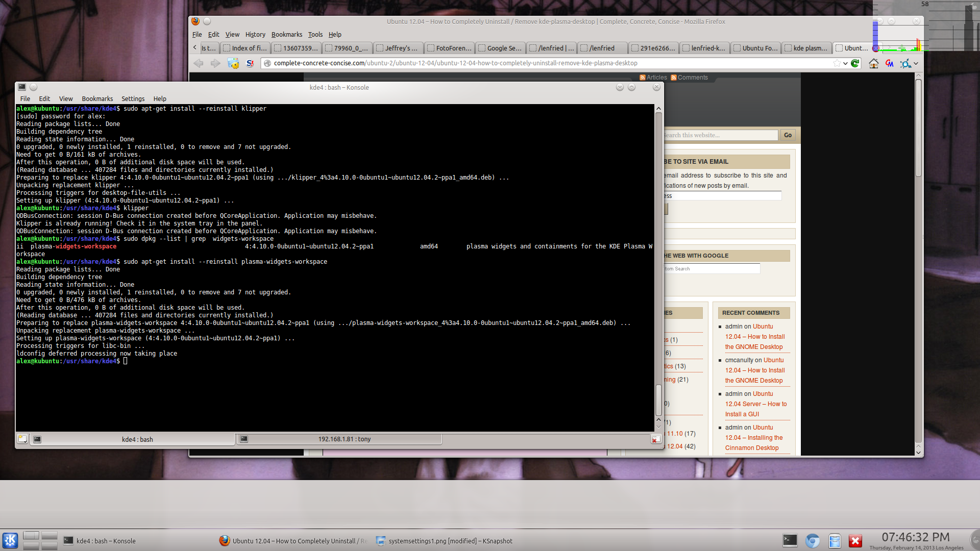Image resolution: width=980 pixels, height=551 pixels.
Task: Click the Comments RSS feed icon
Action: click(673, 78)
